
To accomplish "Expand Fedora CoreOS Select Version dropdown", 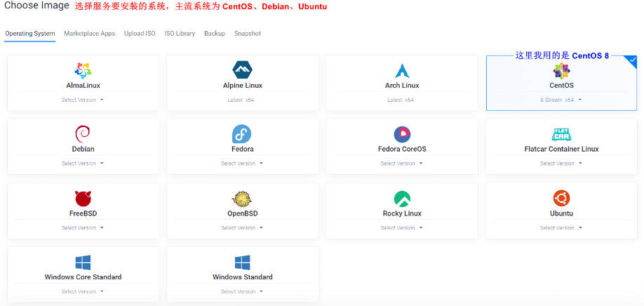I will click(401, 164).
